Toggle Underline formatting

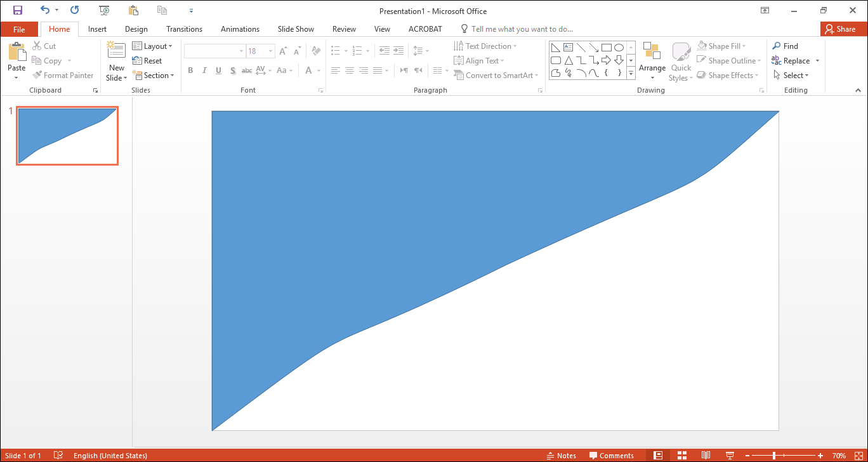coord(218,70)
